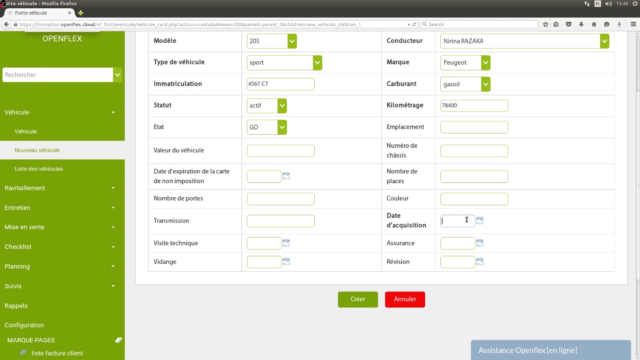Click the Visite technique date field

(x=264, y=243)
